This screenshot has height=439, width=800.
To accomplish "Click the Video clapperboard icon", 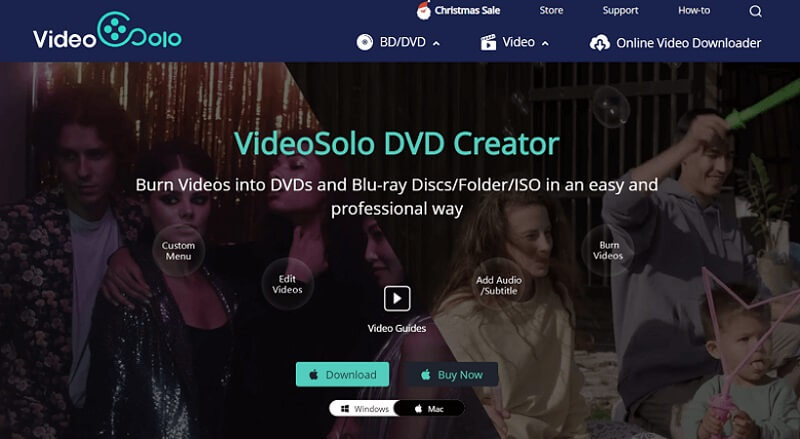I will (x=488, y=42).
